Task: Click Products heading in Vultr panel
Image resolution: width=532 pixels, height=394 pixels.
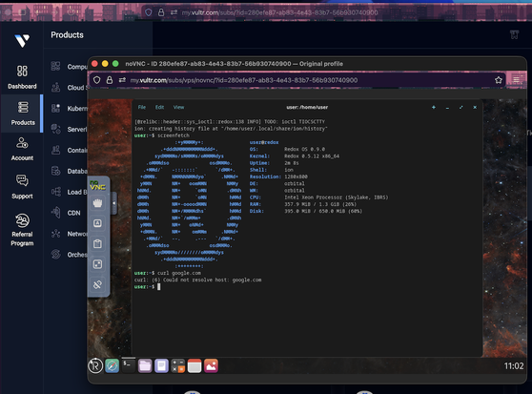Action: point(67,35)
